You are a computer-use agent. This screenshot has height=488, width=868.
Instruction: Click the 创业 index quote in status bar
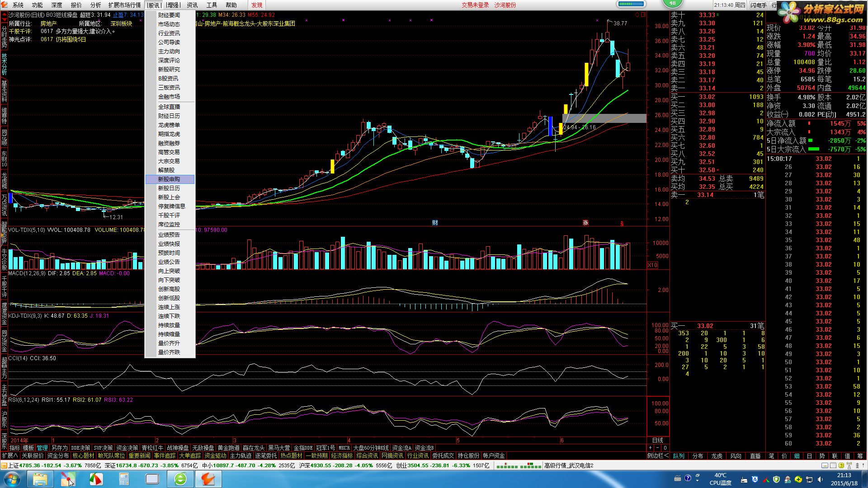(443, 465)
